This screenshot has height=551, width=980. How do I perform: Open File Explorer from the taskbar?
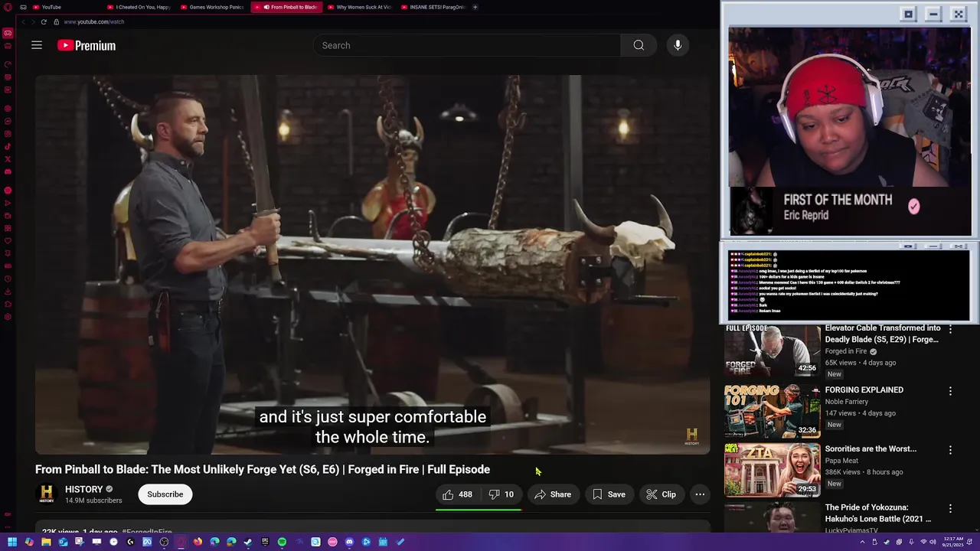click(46, 542)
